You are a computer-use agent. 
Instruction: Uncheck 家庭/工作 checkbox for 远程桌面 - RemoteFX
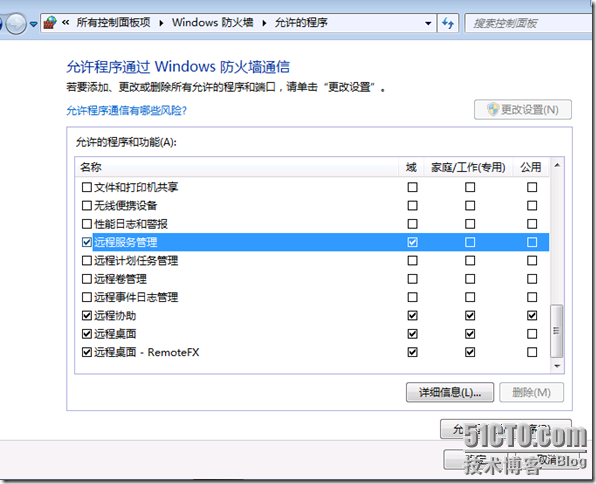point(470,352)
